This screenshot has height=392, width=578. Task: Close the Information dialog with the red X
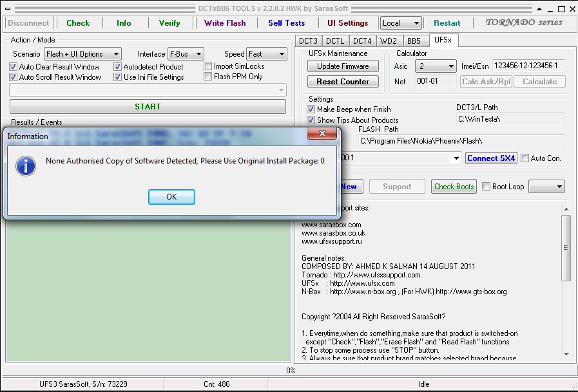322,133
